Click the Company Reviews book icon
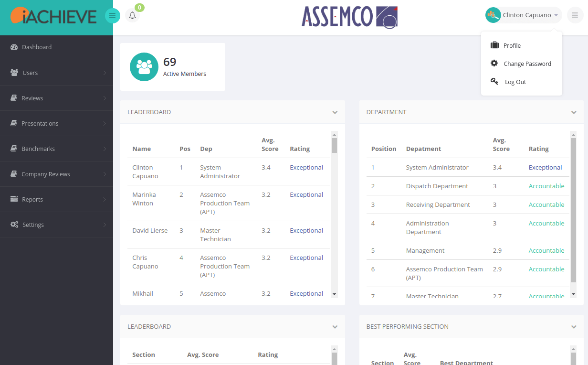This screenshot has height=365, width=588. tap(14, 174)
